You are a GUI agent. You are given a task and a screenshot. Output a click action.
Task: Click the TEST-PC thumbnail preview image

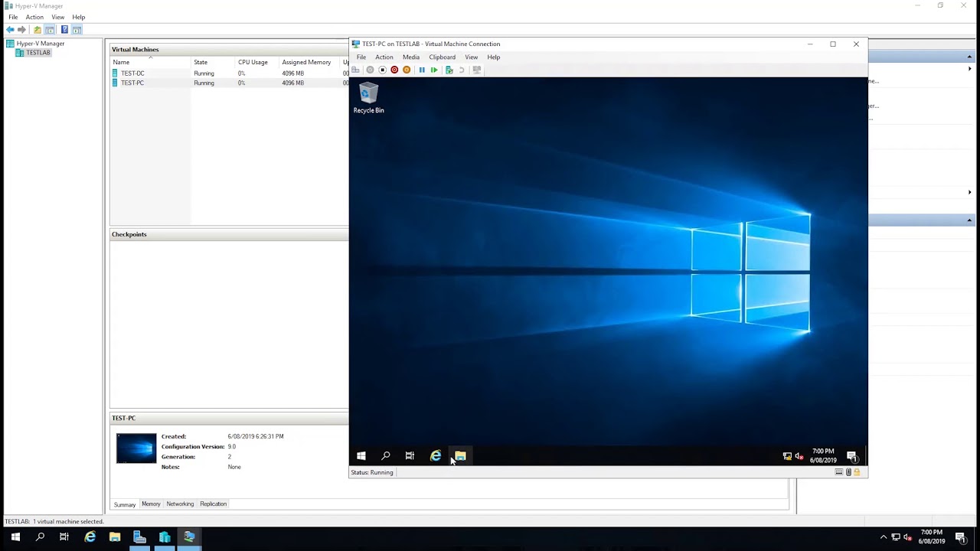pyautogui.click(x=136, y=448)
